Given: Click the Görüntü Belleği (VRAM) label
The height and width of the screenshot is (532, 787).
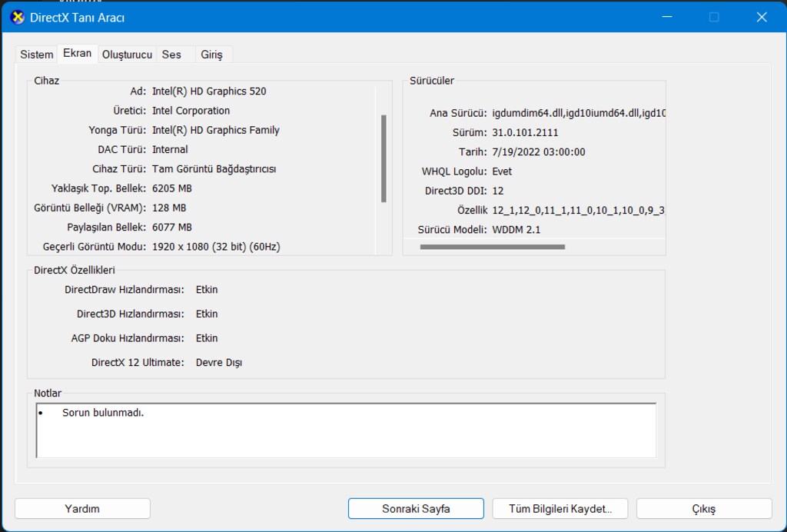Looking at the screenshot, I should pyautogui.click(x=90, y=208).
